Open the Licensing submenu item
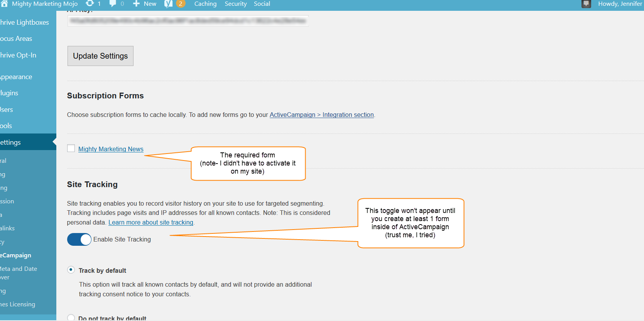Screen dimensions: 644x321 point(17,304)
